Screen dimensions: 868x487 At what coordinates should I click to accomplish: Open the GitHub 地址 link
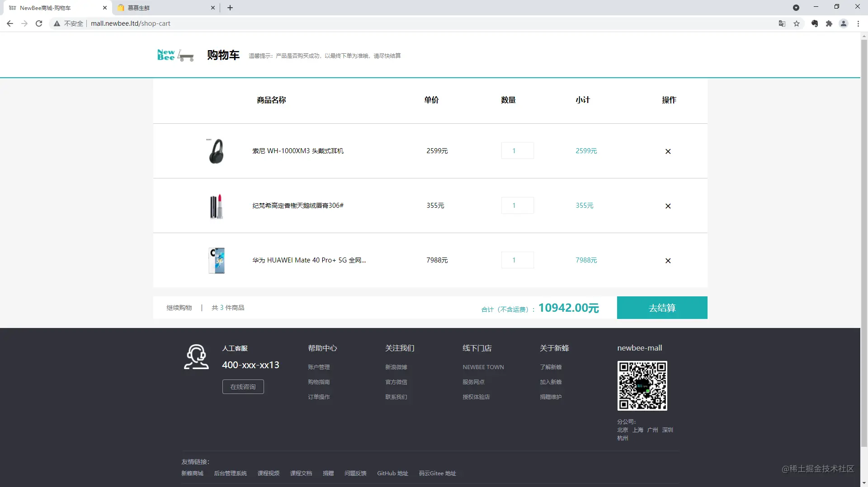(x=392, y=473)
